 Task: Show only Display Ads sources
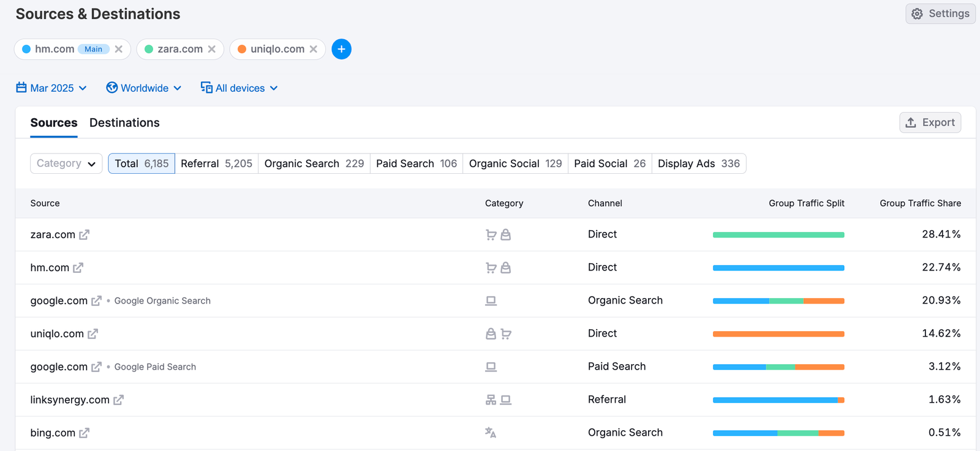(x=698, y=163)
